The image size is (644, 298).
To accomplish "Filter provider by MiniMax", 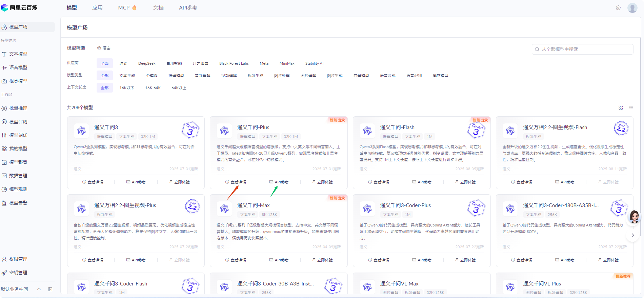I will point(287,63).
